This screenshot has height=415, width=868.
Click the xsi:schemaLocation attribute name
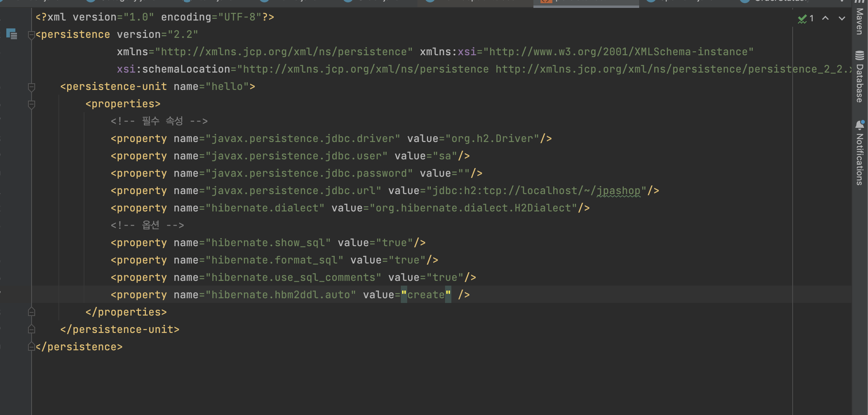(x=174, y=69)
